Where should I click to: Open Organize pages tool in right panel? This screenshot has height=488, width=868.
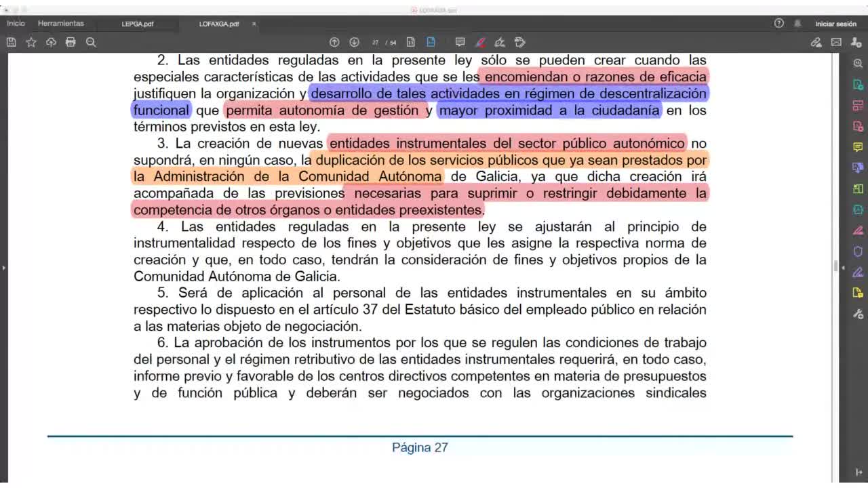[858, 106]
